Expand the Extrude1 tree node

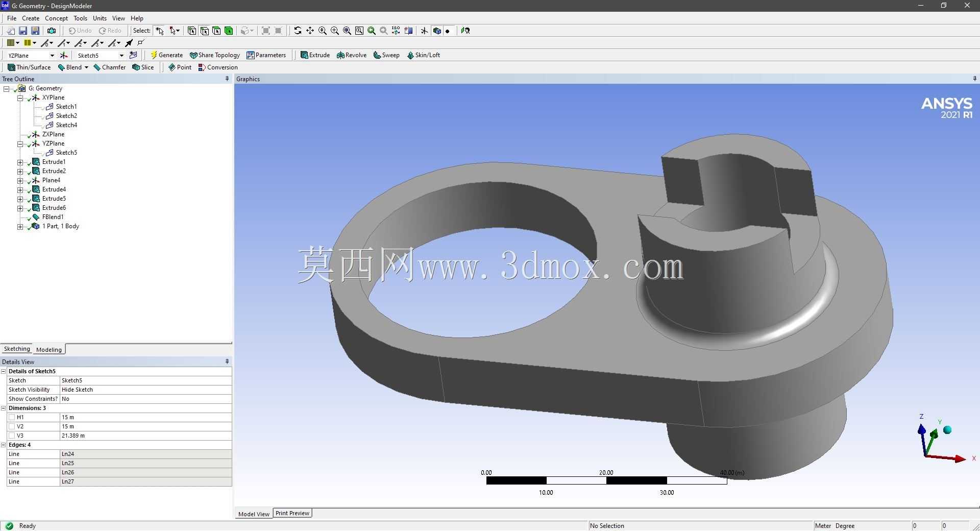pos(20,162)
